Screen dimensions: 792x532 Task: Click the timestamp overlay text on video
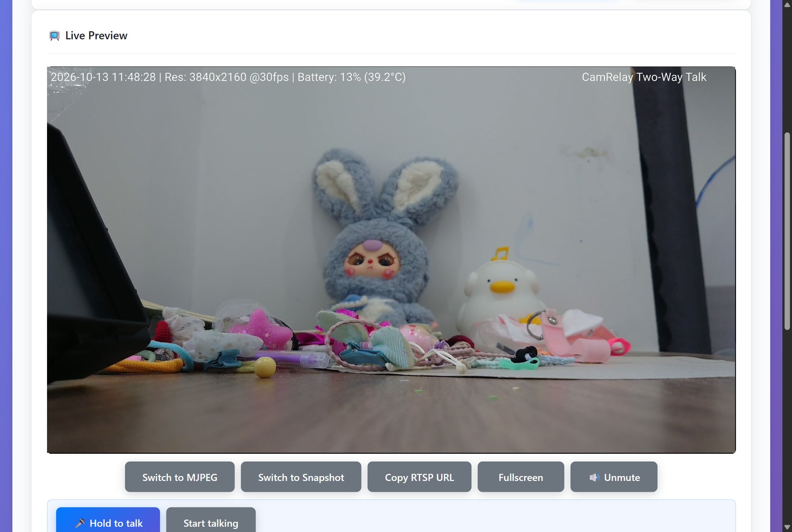click(x=228, y=77)
